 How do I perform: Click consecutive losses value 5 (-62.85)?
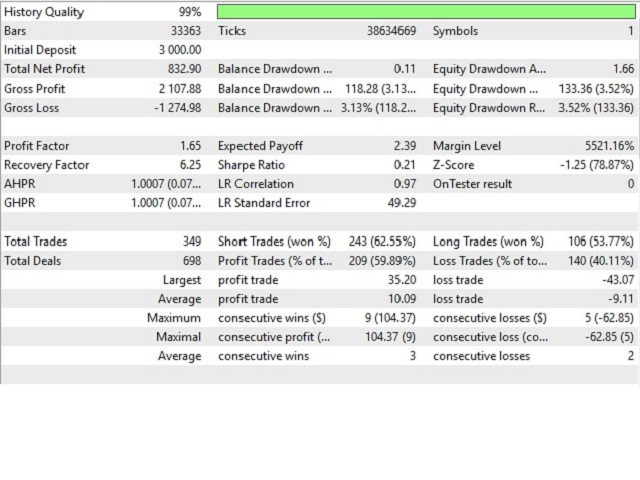(x=609, y=318)
